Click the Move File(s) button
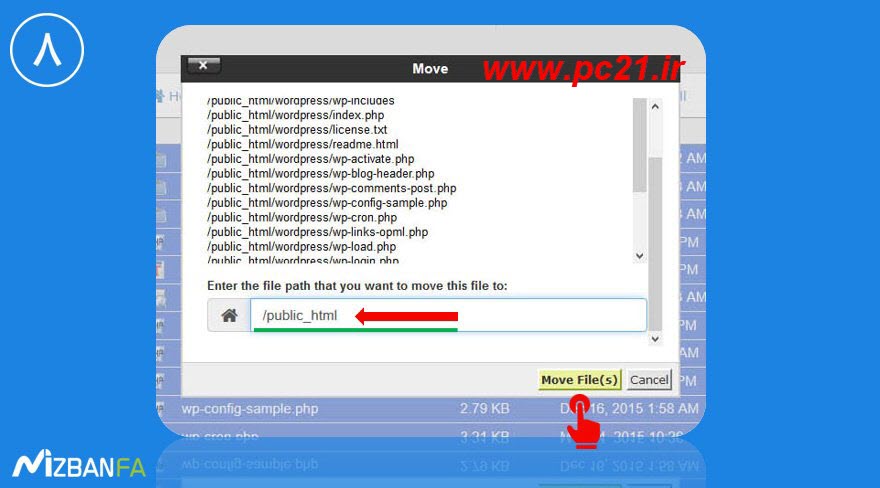 click(579, 380)
